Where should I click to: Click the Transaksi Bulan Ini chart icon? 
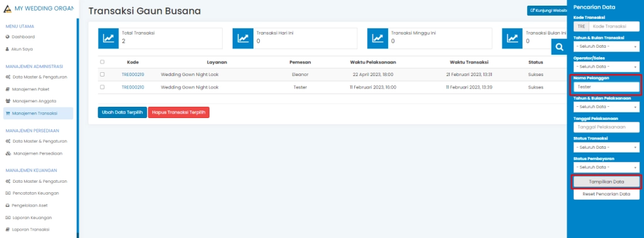(513, 38)
